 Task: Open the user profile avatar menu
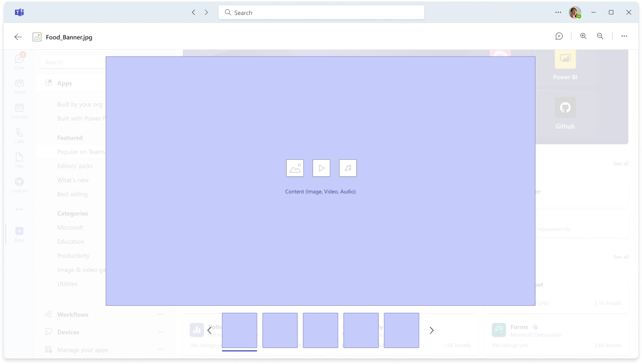click(575, 12)
